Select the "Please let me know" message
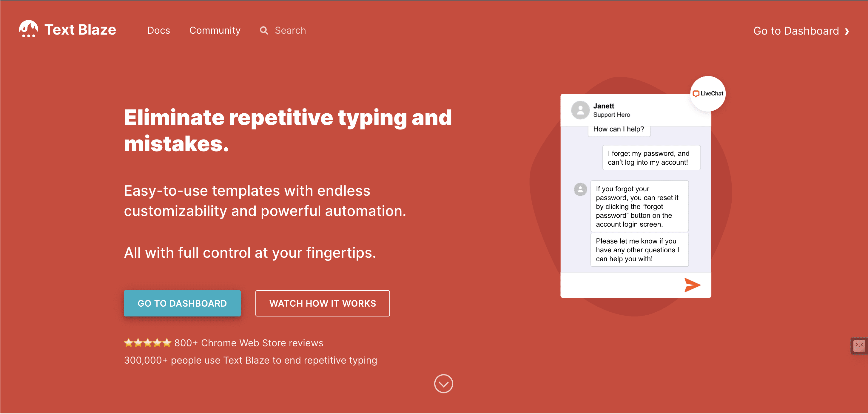Image resolution: width=868 pixels, height=414 pixels. pyautogui.click(x=639, y=250)
